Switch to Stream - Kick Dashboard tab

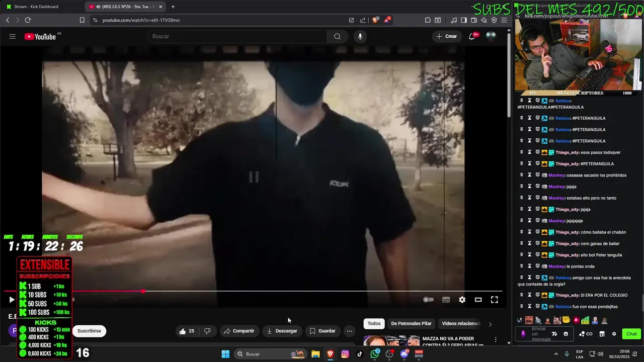coord(42,7)
